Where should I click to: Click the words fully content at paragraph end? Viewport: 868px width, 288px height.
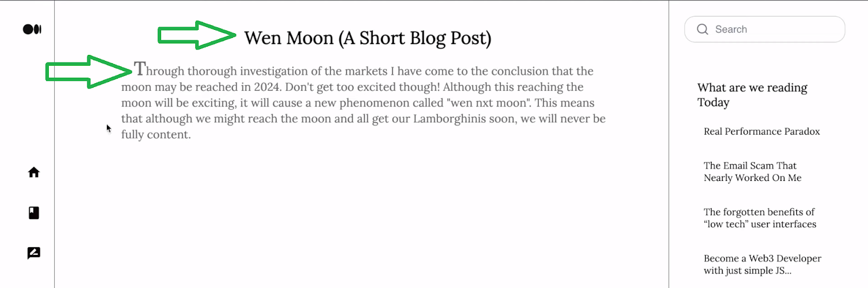click(156, 135)
